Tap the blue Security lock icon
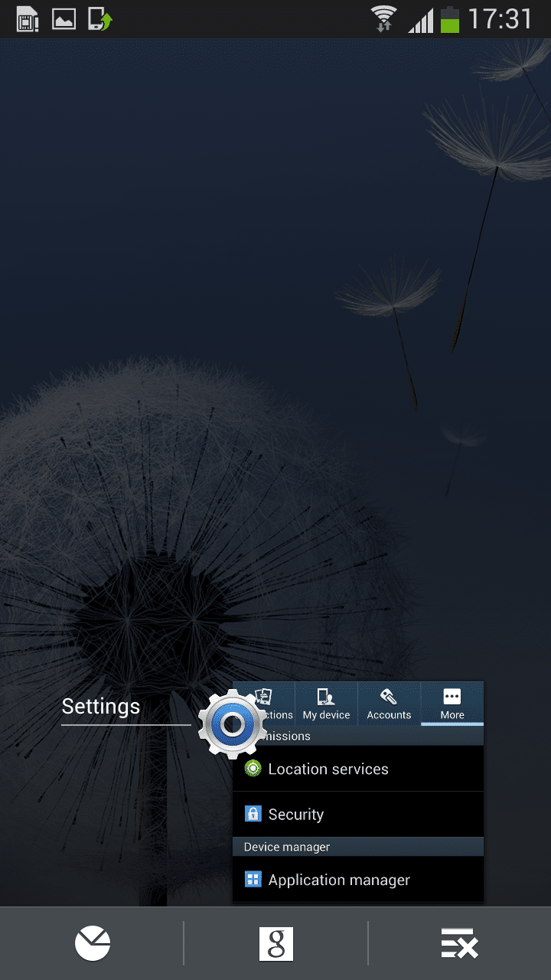This screenshot has height=980, width=551. click(x=253, y=814)
